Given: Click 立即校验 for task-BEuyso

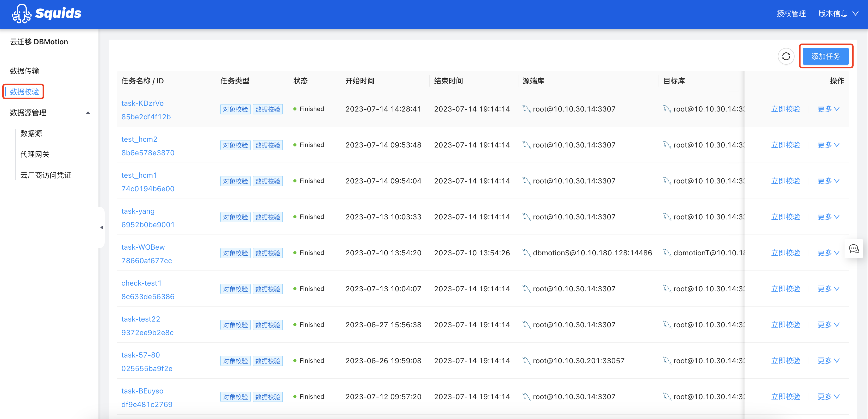Looking at the screenshot, I should click(x=785, y=397).
